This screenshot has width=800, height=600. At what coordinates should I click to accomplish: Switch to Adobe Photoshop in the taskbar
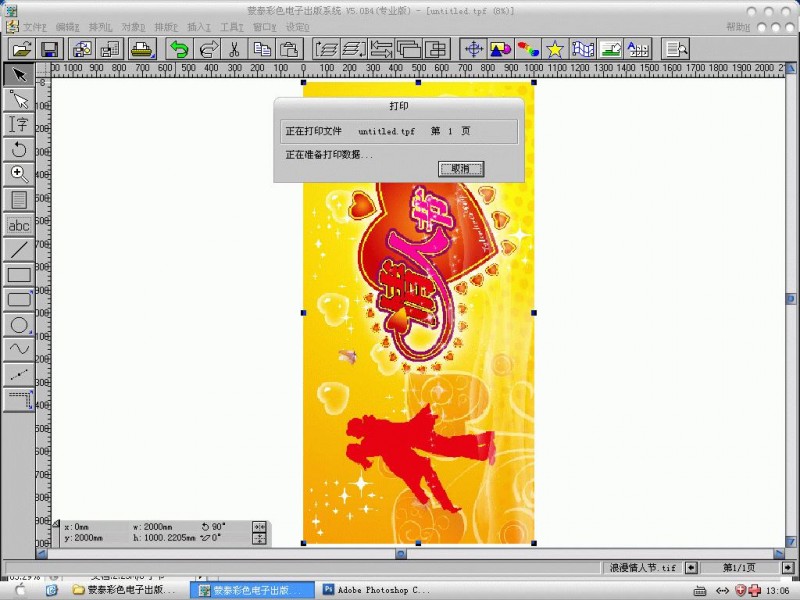pos(378,591)
